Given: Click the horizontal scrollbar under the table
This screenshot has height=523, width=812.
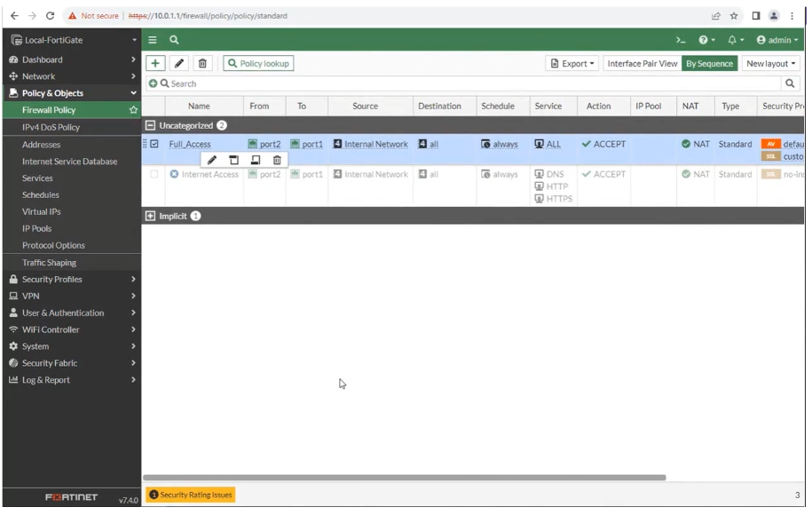Looking at the screenshot, I should tap(405, 478).
